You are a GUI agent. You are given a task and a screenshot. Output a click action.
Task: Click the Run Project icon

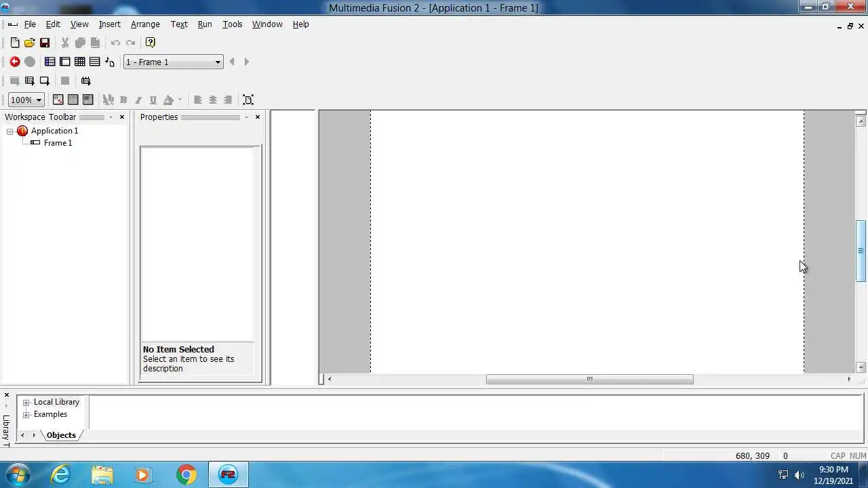[15, 81]
